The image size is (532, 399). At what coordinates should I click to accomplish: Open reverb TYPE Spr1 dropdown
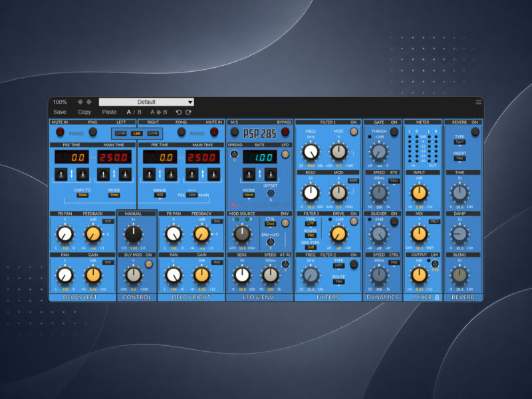(460, 142)
